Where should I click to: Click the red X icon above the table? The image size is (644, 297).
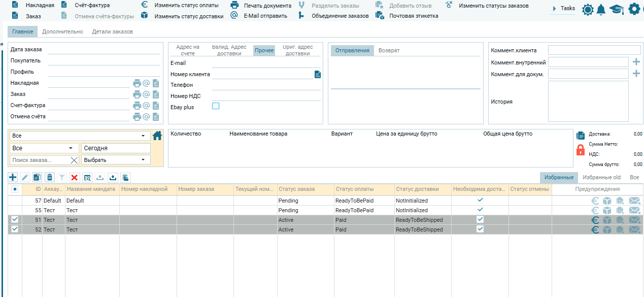[x=75, y=177]
